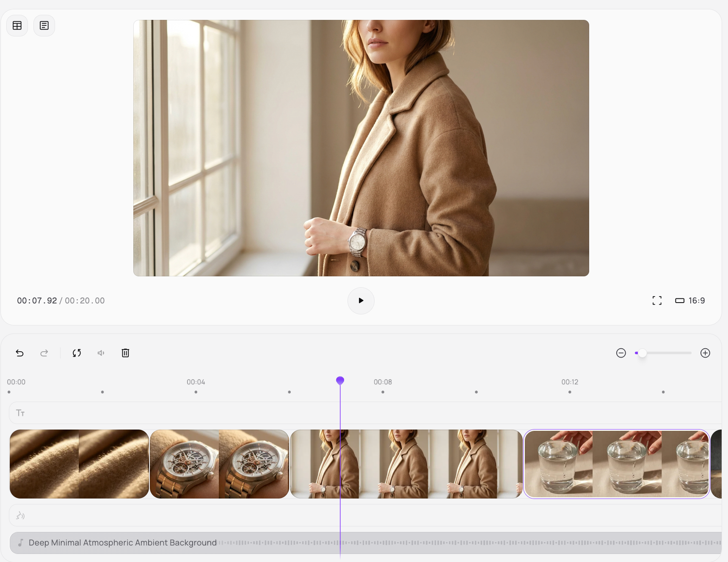
Task: Click the redo arrow icon
Action: coord(44,353)
